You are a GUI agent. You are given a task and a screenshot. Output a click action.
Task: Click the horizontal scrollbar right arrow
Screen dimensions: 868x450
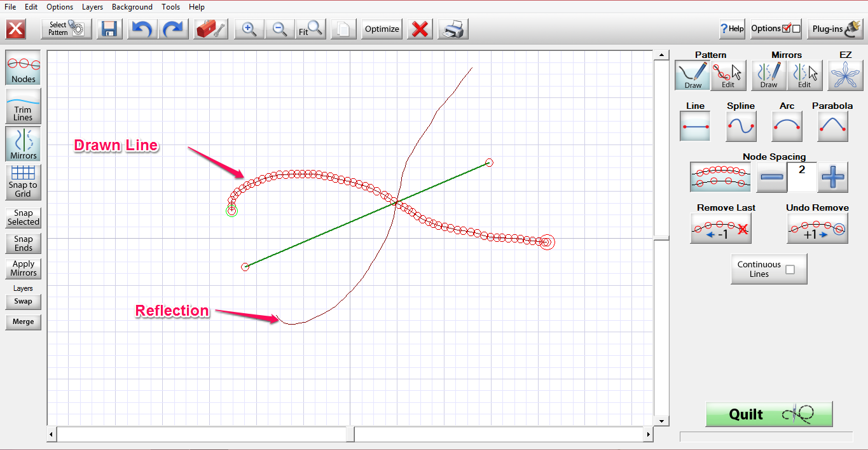pyautogui.click(x=648, y=435)
